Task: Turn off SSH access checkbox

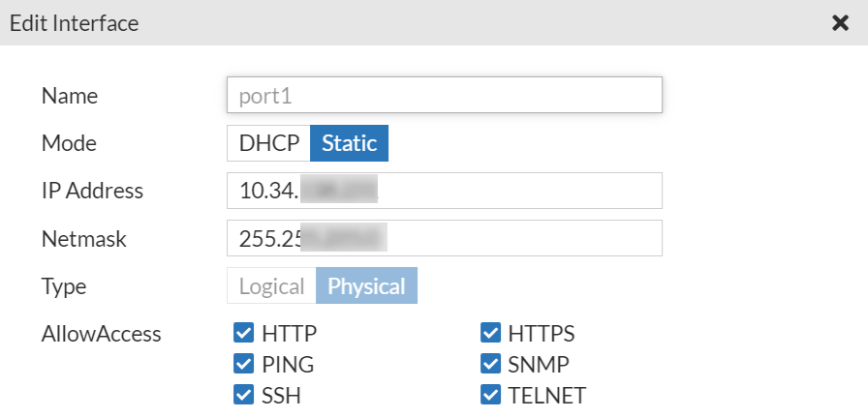Action: coord(243,395)
